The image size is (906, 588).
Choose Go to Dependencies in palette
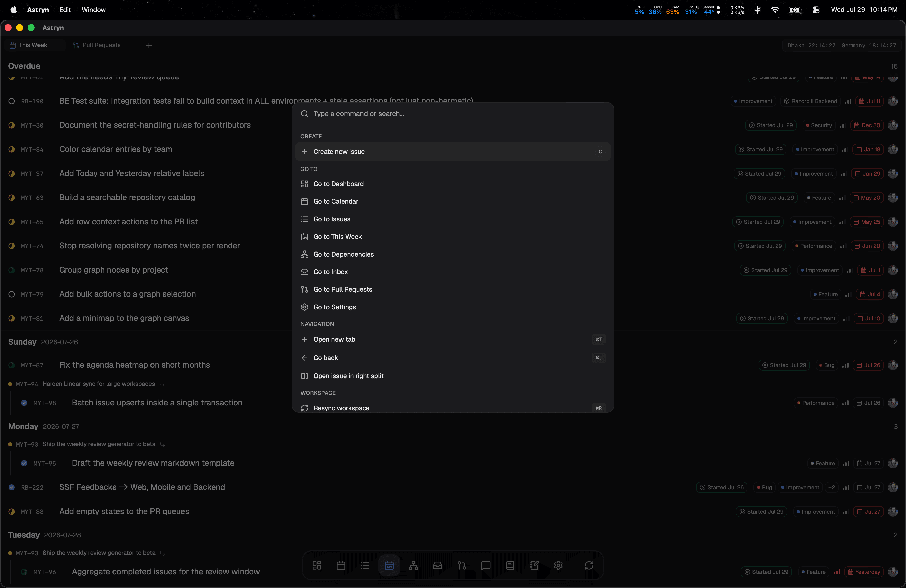pyautogui.click(x=452, y=255)
